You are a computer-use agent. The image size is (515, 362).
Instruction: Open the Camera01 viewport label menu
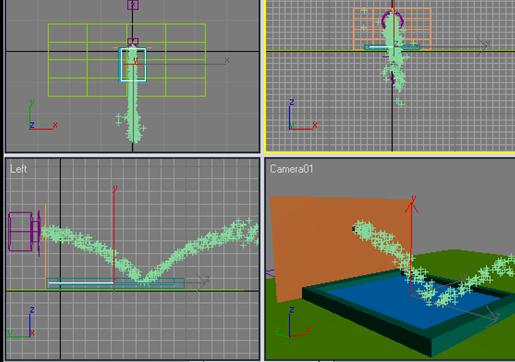pos(291,169)
